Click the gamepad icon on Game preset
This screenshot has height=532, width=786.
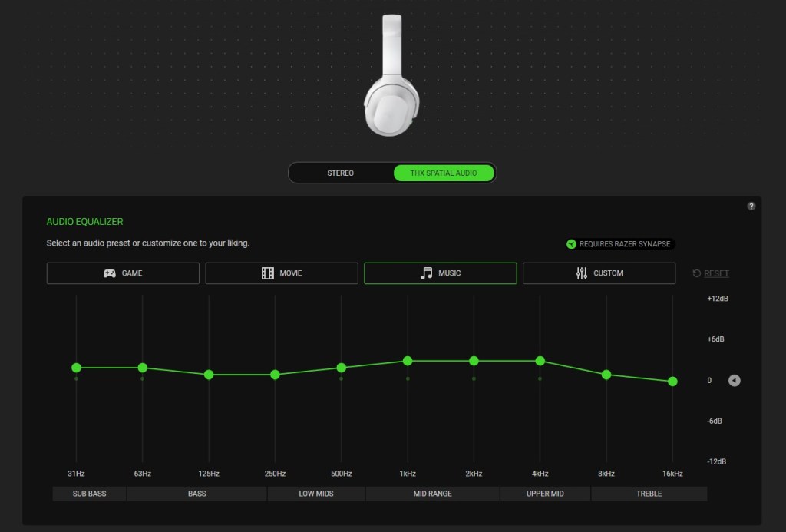[110, 273]
